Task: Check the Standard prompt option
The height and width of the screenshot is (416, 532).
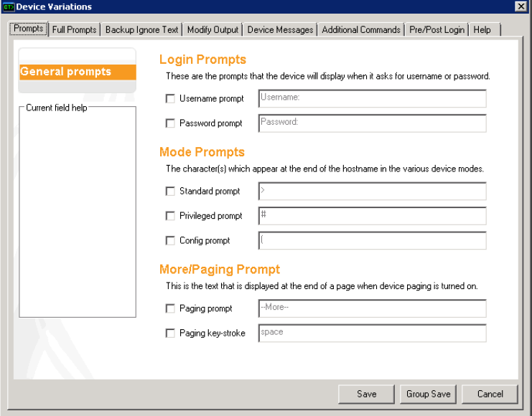Action: (x=170, y=192)
